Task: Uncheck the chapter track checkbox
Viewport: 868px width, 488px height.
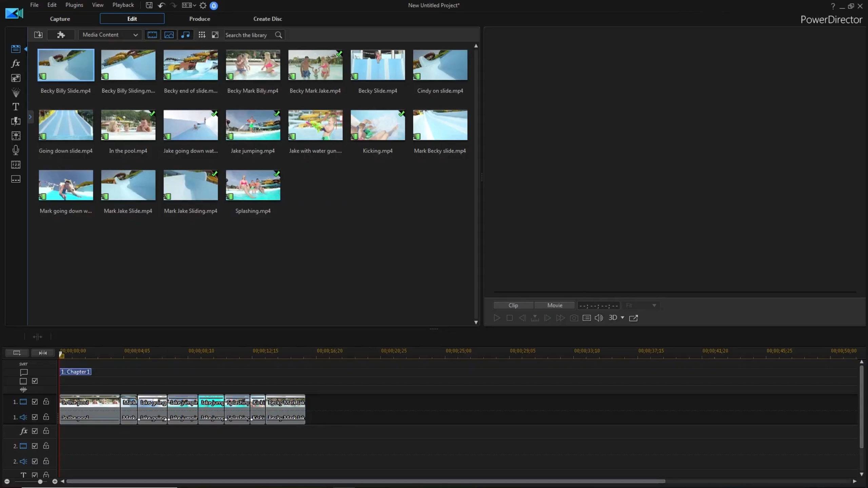Action: [35, 381]
